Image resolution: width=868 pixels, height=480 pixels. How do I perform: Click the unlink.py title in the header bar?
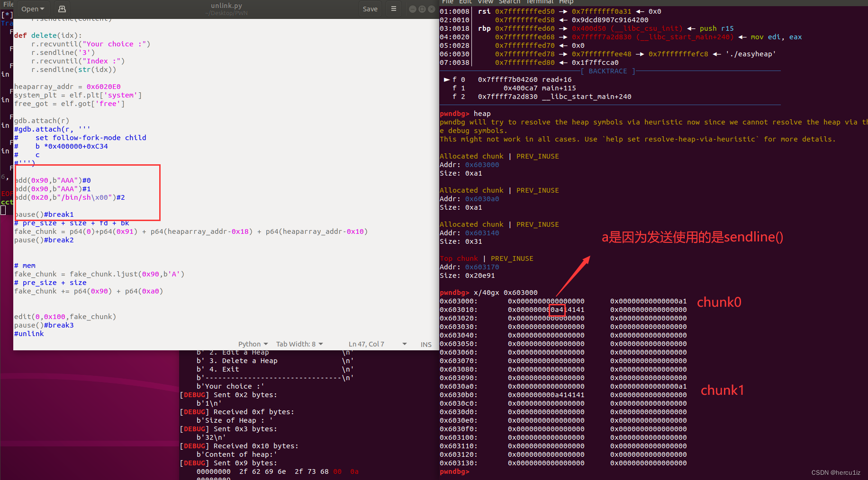[x=226, y=6]
